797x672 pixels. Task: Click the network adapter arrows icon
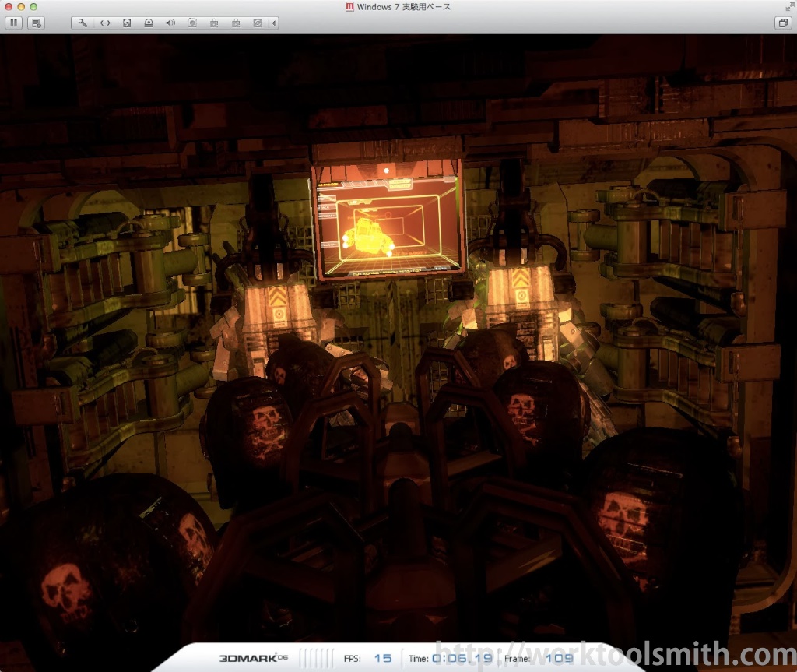click(105, 23)
